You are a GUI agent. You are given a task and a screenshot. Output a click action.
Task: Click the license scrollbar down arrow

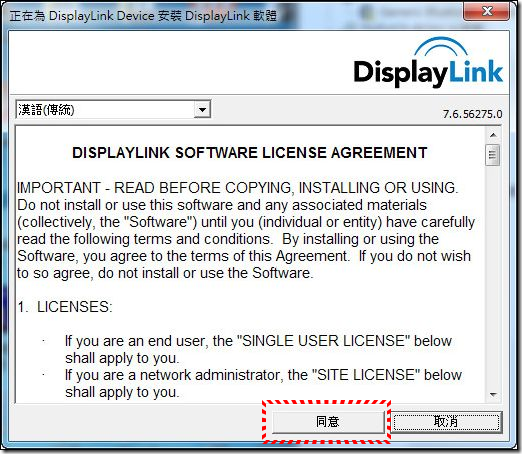493,395
